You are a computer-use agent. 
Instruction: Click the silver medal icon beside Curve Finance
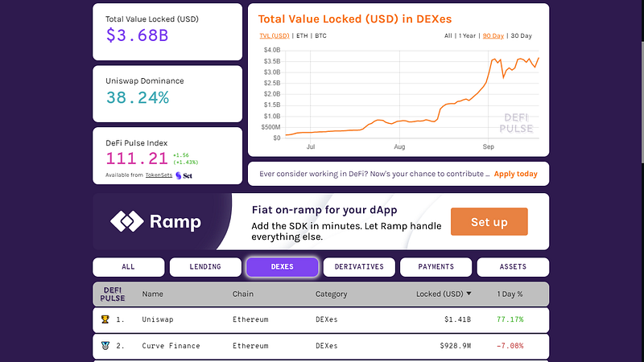point(105,346)
